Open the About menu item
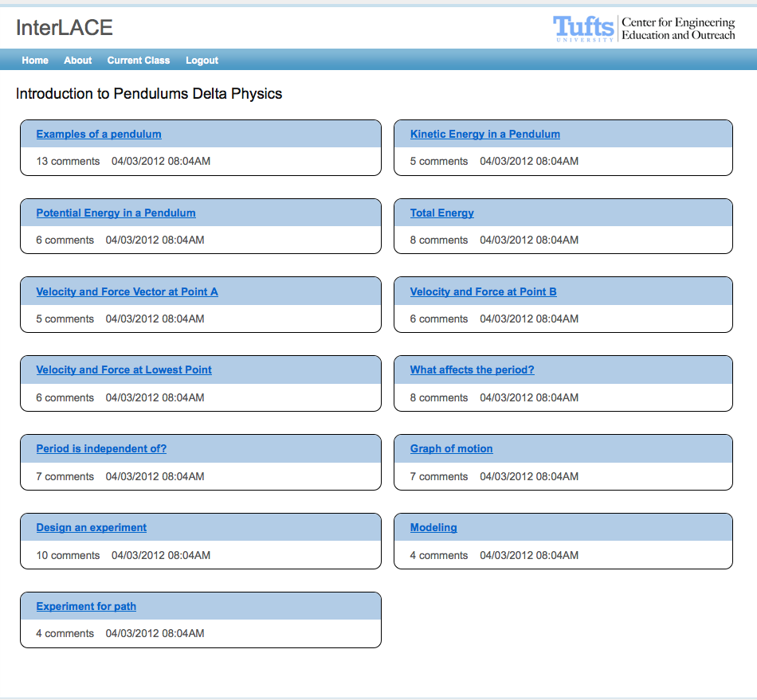 pyautogui.click(x=78, y=61)
